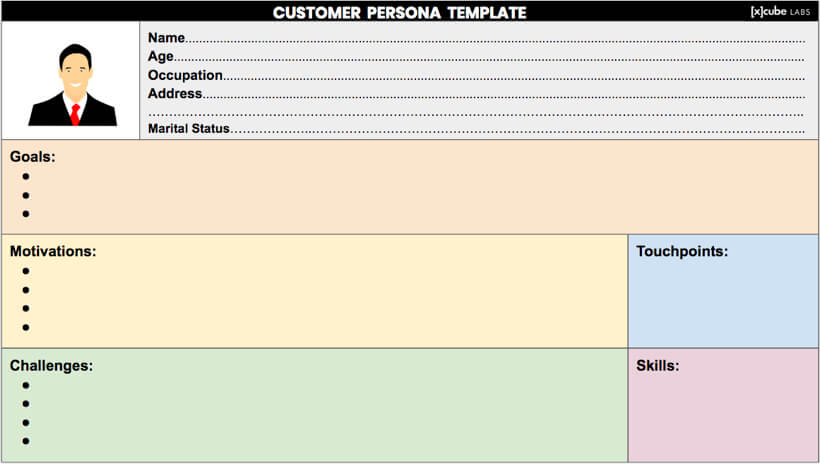Viewport: 820px width, 464px height.
Task: Click the second address dotted line
Action: [476, 114]
